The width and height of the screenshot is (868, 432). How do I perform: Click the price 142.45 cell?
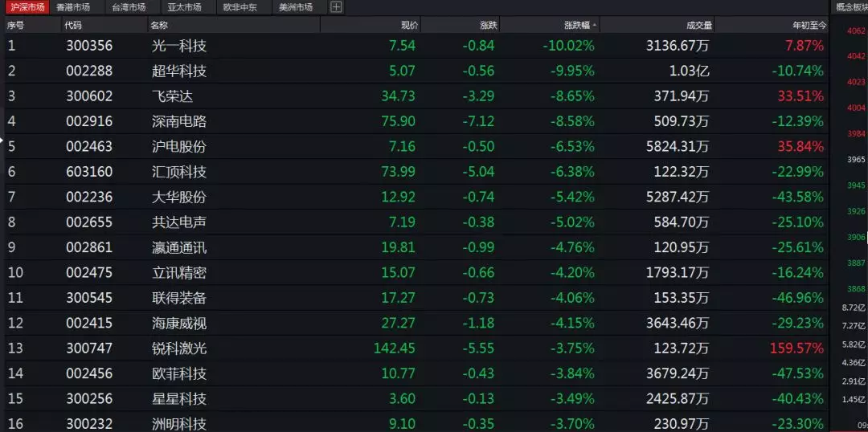point(395,348)
